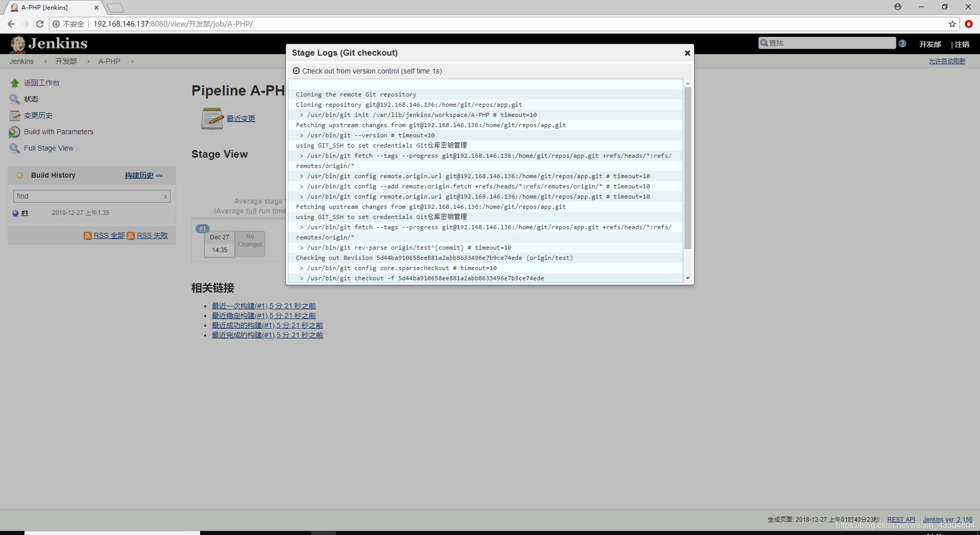Expand the dropdown arrow after 开发部 breadcrumb
The width and height of the screenshot is (980, 535).
click(88, 61)
